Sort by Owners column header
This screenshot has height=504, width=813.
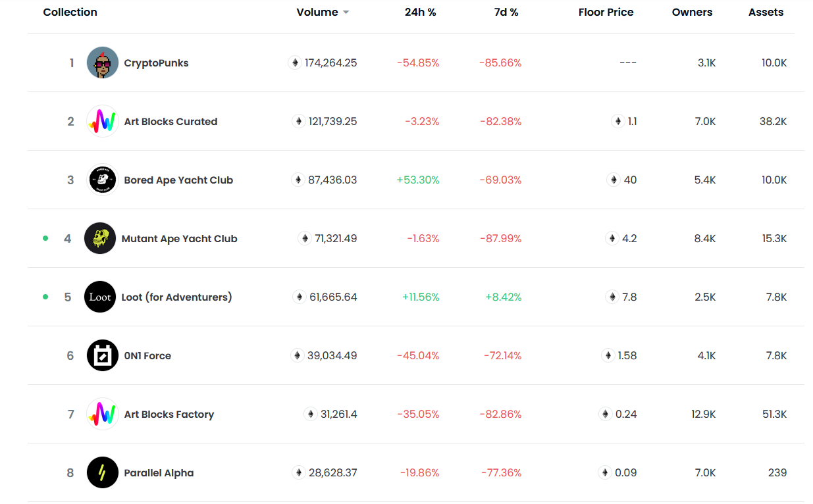coord(692,13)
